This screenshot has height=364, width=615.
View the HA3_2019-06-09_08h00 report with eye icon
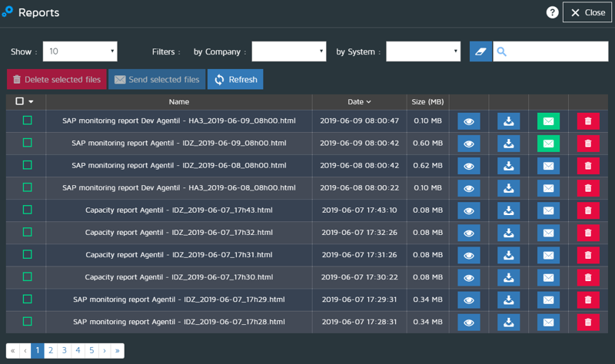pos(469,121)
